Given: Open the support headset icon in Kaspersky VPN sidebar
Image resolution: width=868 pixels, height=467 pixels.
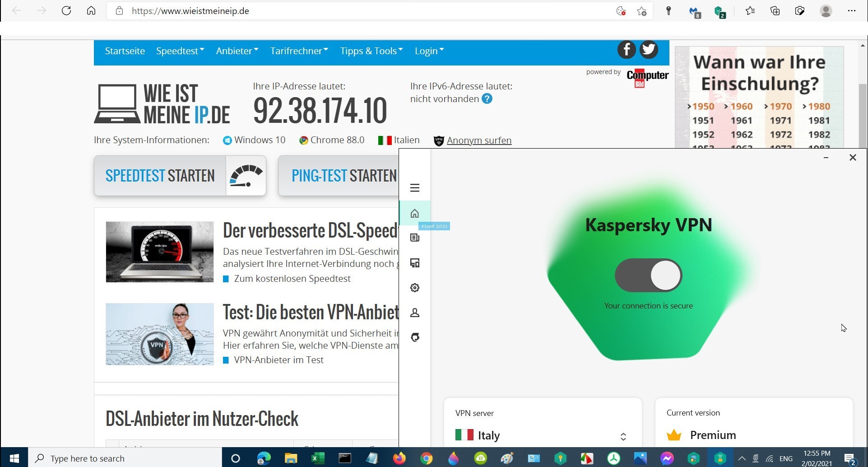Looking at the screenshot, I should coord(415,337).
